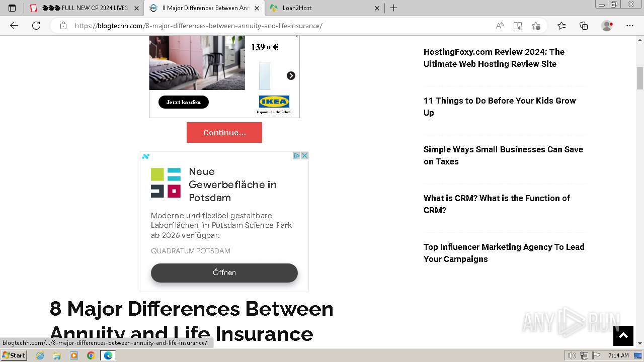Open the volume tray icon
The height and width of the screenshot is (362, 644).
(572, 355)
